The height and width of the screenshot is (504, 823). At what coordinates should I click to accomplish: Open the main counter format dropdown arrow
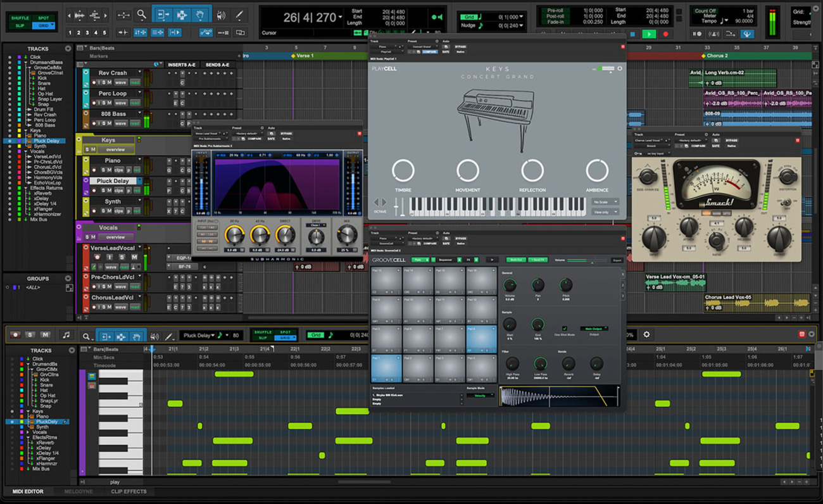[340, 17]
